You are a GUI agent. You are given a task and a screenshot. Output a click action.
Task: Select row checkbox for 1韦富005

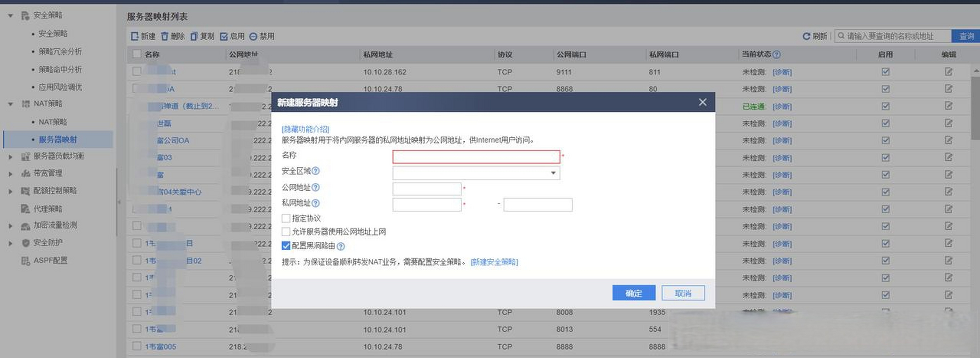pos(137,346)
